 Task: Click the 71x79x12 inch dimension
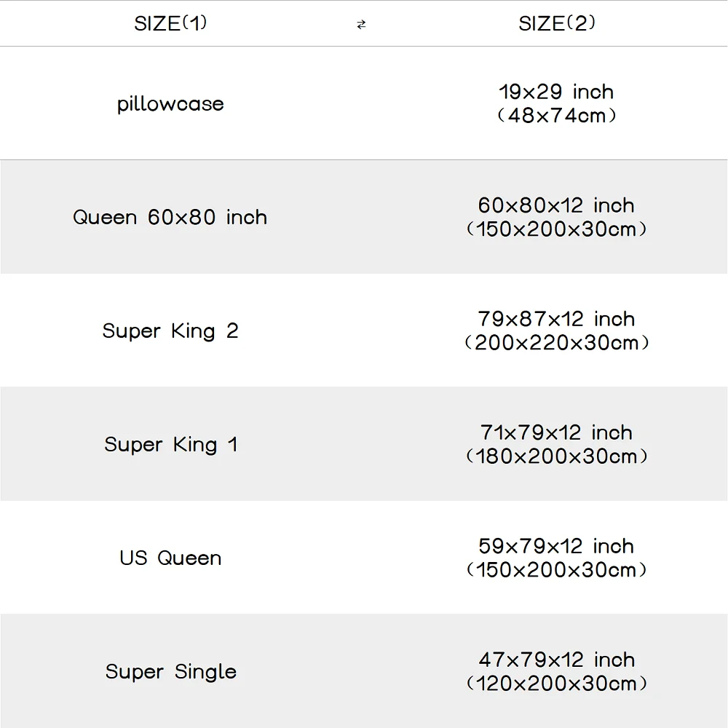click(556, 432)
